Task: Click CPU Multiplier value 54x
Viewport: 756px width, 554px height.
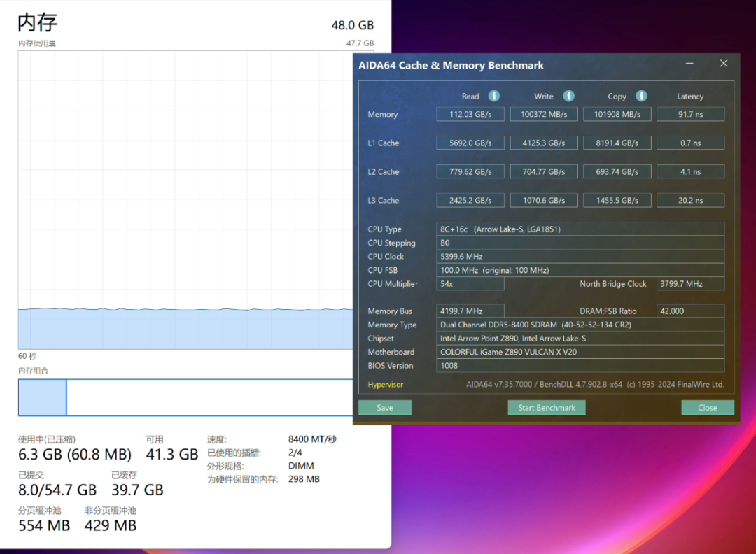Action: (x=470, y=284)
